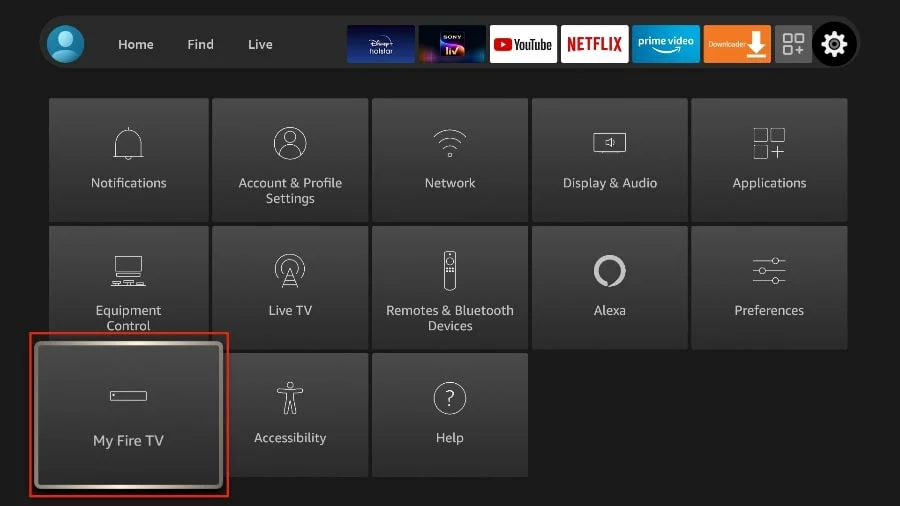
Task: Open the Help question mark tile
Action: (450, 414)
